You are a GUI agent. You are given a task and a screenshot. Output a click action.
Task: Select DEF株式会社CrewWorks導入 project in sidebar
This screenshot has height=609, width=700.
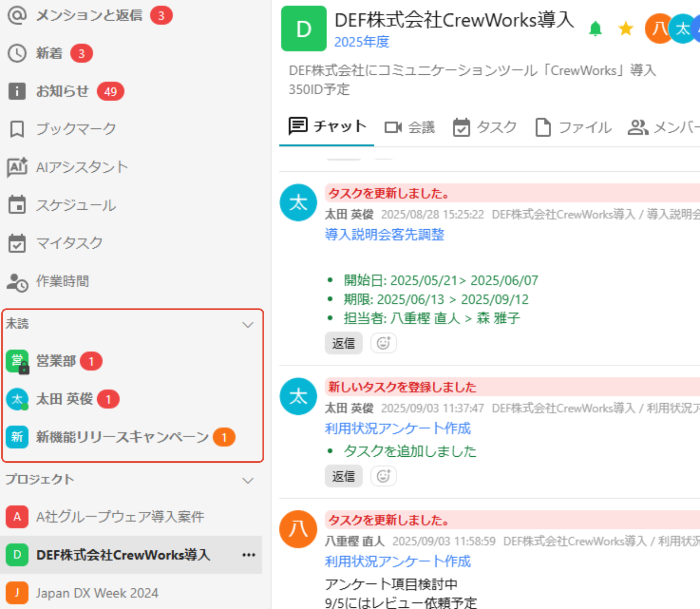coord(131,555)
